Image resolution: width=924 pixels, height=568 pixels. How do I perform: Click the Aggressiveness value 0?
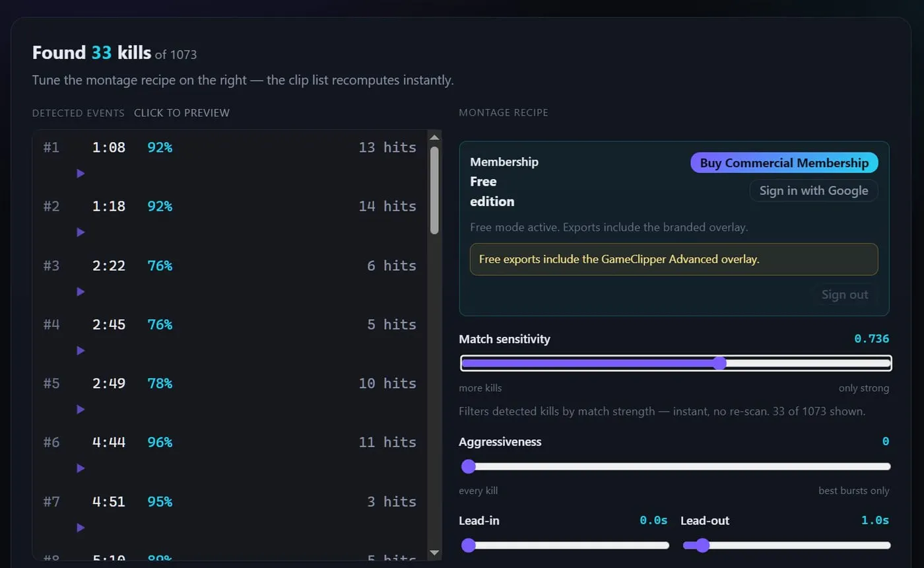pos(886,441)
